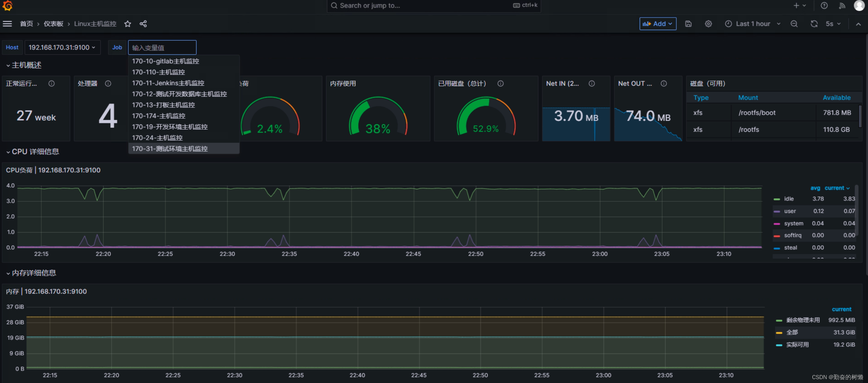Select 170-31-测试环境主机监控 job option
Image resolution: width=868 pixels, height=383 pixels.
[x=184, y=149]
